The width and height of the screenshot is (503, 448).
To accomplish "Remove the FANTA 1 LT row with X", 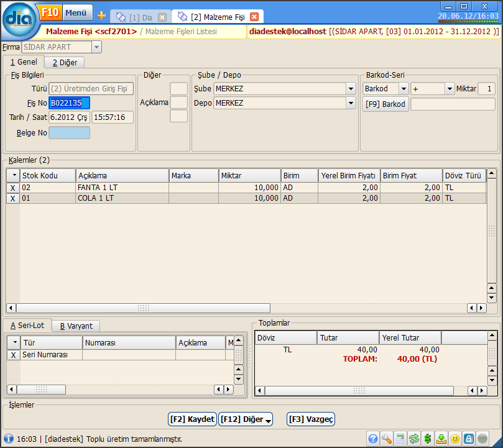I will (13, 188).
